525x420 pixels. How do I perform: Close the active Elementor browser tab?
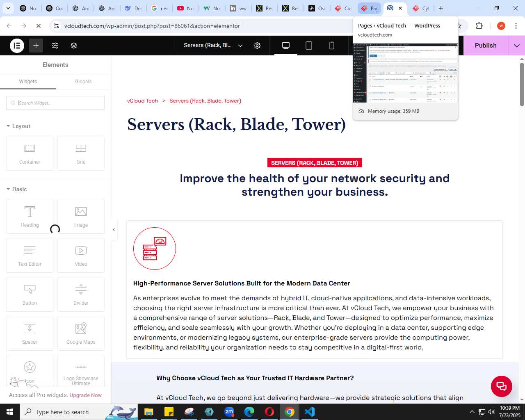pyautogui.click(x=400, y=8)
